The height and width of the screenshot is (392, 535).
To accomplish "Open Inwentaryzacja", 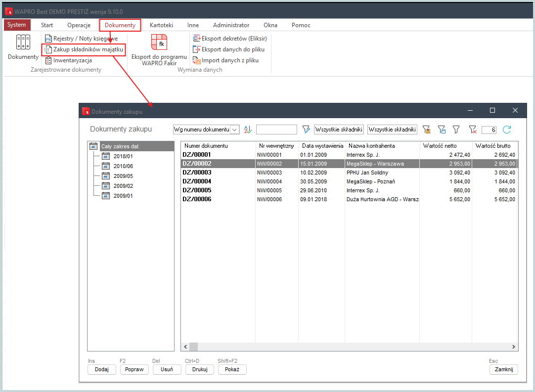I will 69,60.
